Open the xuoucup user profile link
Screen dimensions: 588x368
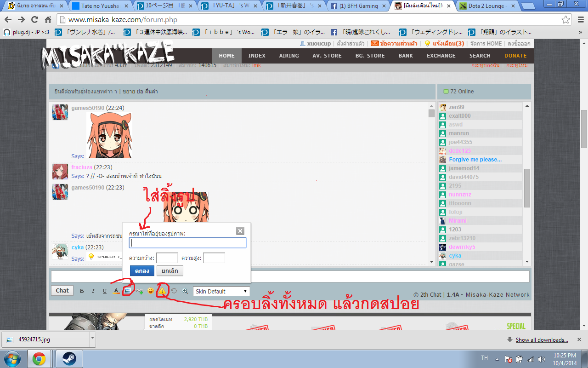pyautogui.click(x=319, y=43)
